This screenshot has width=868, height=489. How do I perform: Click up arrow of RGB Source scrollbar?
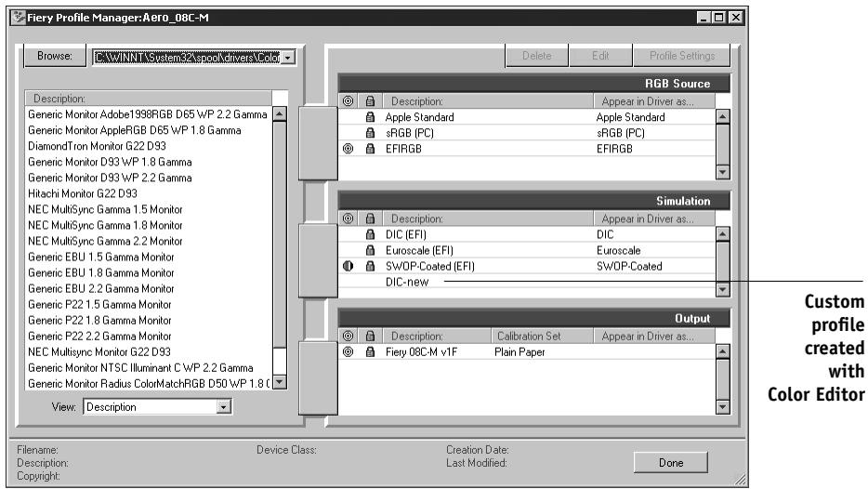point(722,116)
